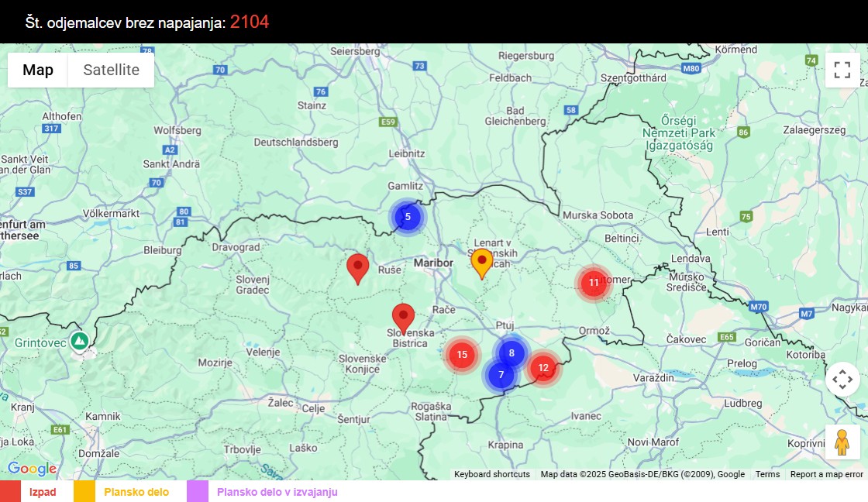Viewport: 868px width, 502px height.
Task: Click the blue cluster labeled 8
Action: coord(510,352)
